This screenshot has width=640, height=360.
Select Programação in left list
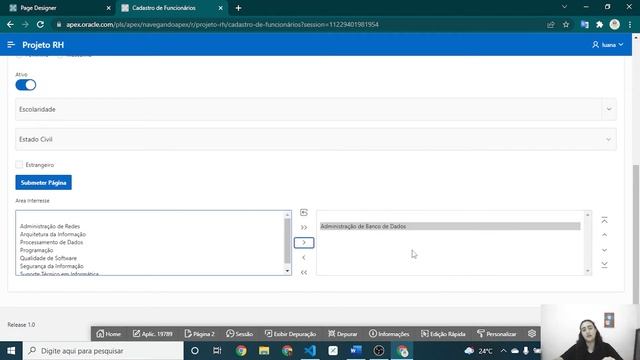36,250
